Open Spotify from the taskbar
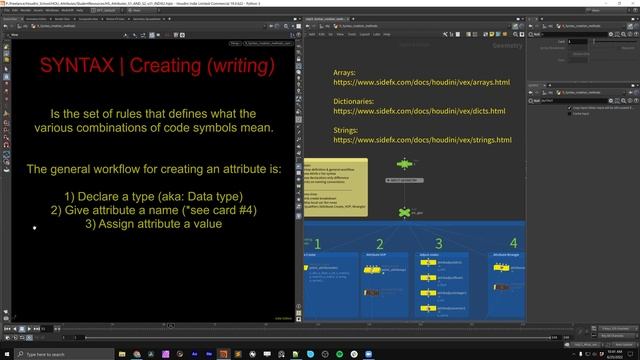This screenshot has width=640, height=360. [x=340, y=354]
